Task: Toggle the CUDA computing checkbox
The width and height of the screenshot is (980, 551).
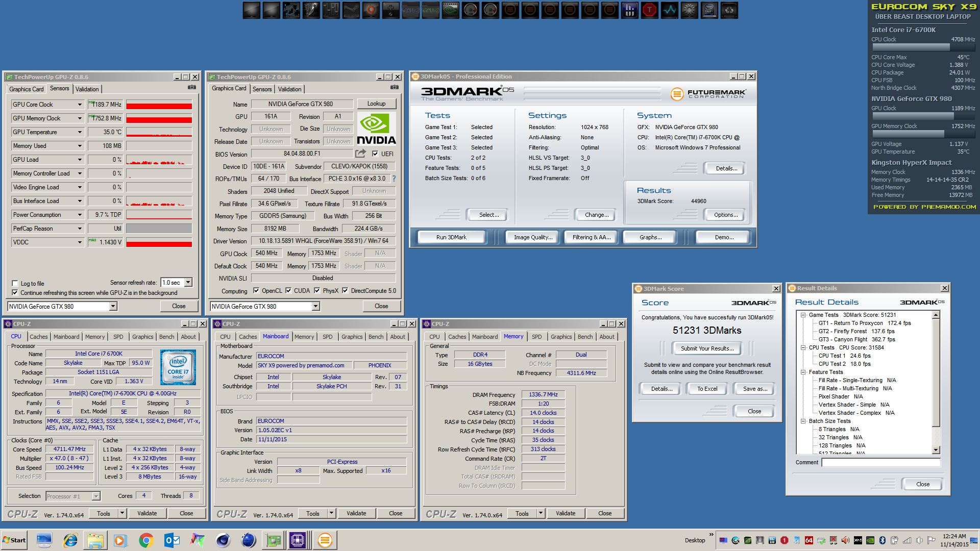Action: (288, 290)
